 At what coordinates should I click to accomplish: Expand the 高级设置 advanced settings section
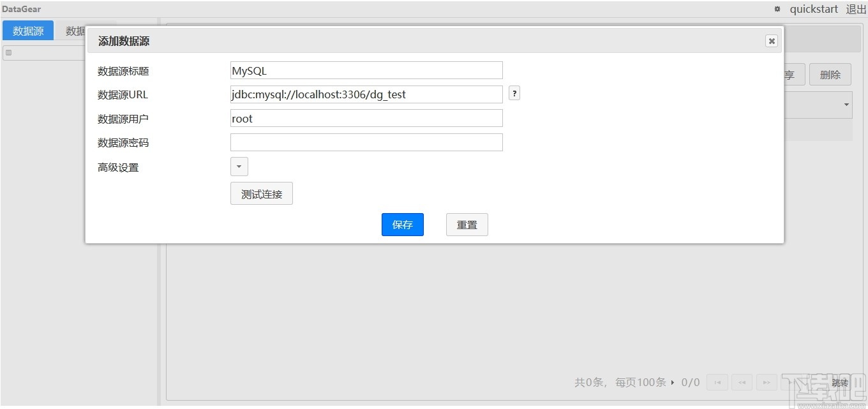(239, 166)
